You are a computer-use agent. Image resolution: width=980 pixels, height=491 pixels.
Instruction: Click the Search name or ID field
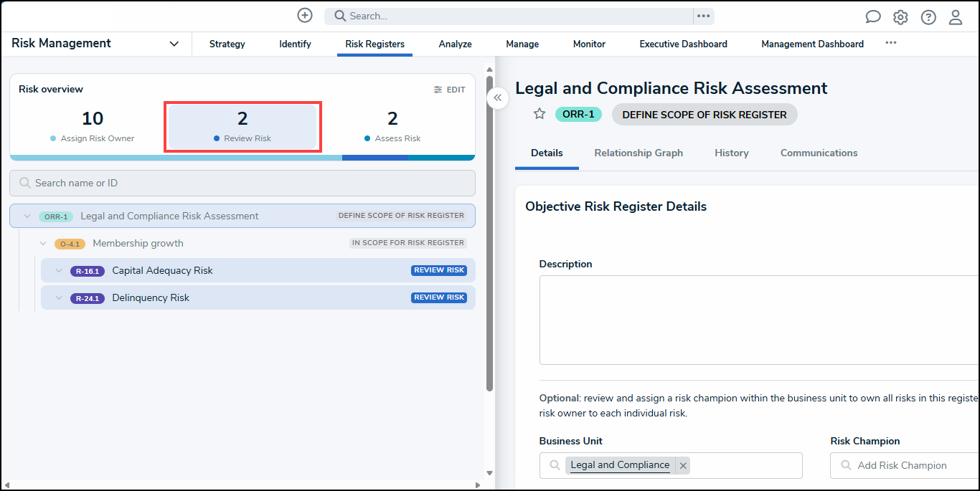point(242,183)
